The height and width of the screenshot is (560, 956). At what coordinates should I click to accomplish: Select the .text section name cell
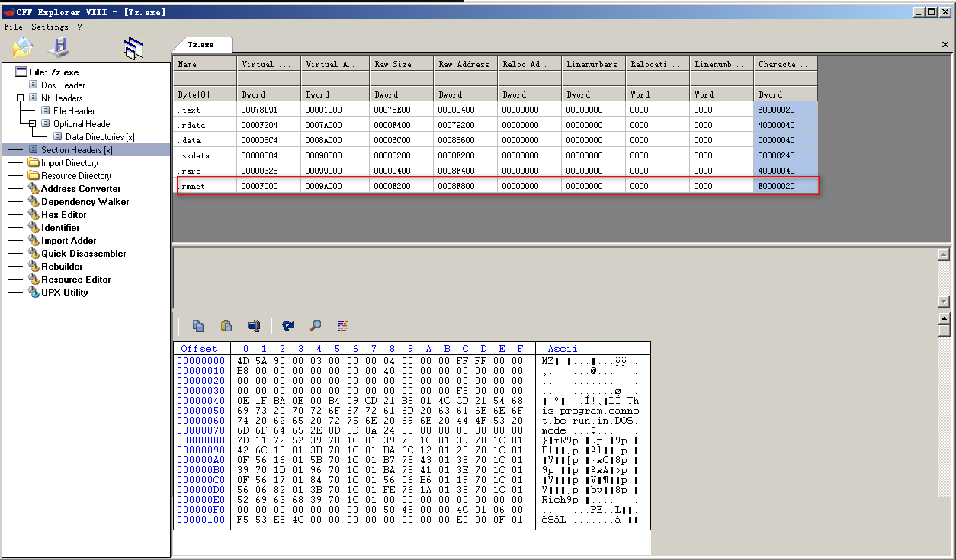click(x=205, y=110)
